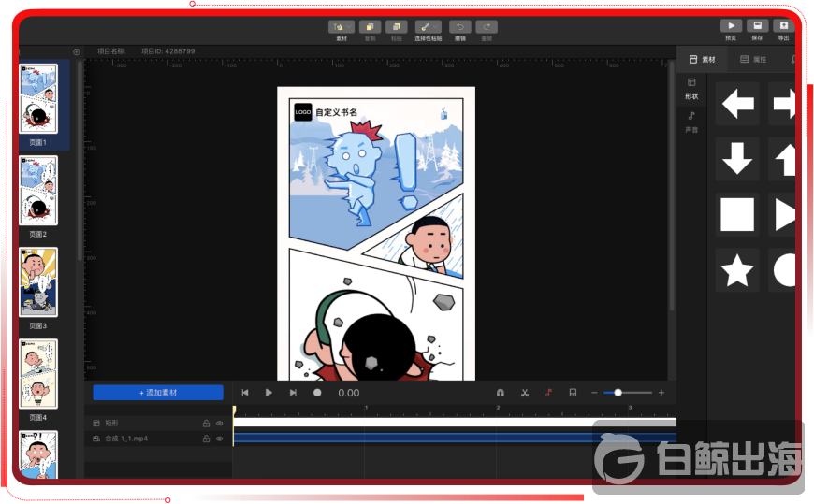Screen dimensions: 814x504
Task: Select the 页面4 thumbnail
Action: (38, 374)
